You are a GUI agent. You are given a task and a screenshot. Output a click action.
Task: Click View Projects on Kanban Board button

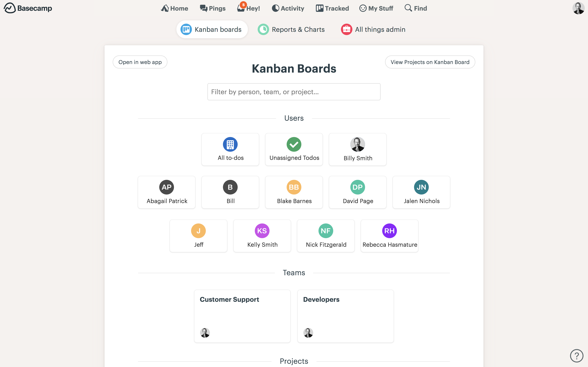pos(430,62)
